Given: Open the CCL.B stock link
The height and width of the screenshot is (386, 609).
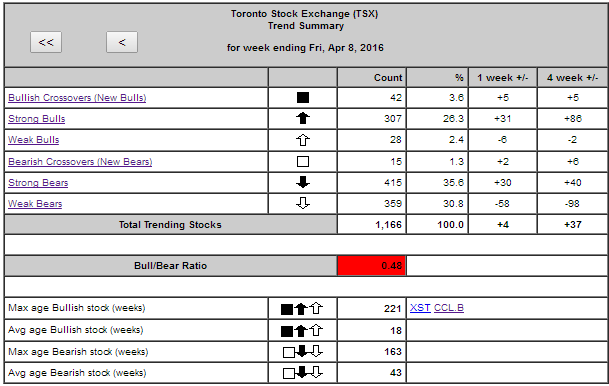Looking at the screenshot, I should (449, 308).
